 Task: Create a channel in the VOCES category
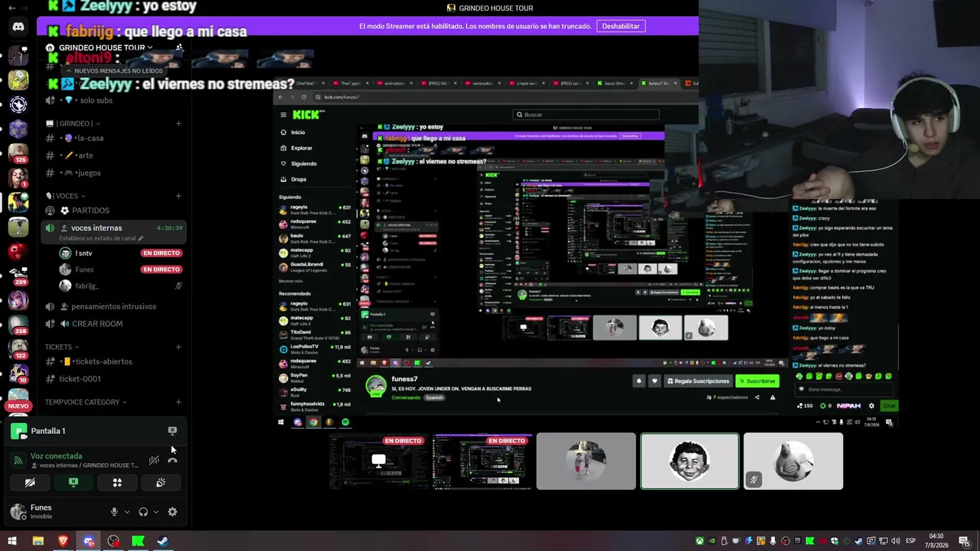coord(178,196)
